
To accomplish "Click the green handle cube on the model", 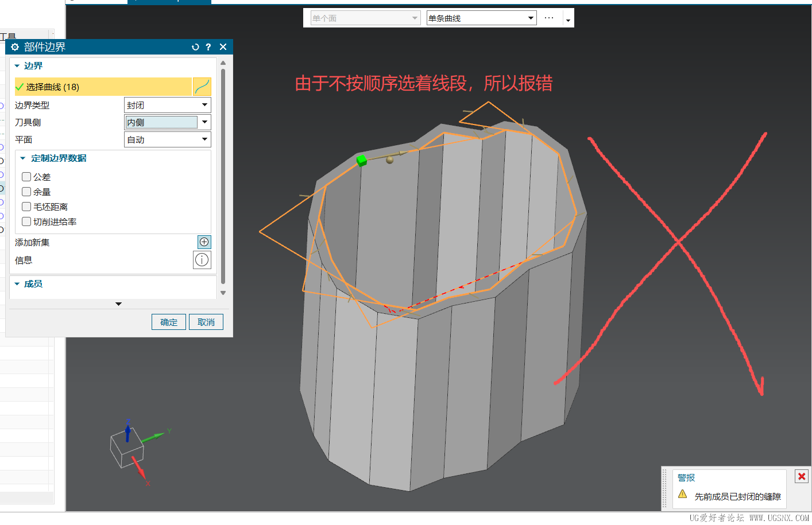I will pos(362,160).
